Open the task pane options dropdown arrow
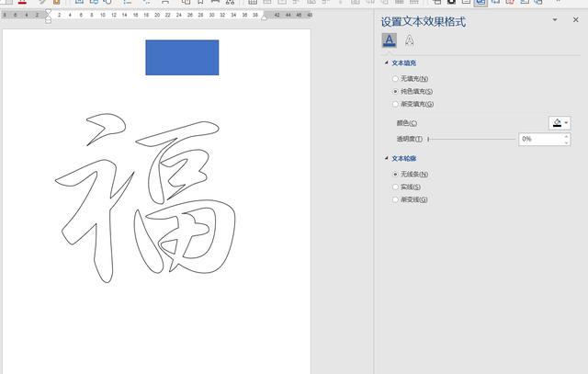 (x=555, y=20)
